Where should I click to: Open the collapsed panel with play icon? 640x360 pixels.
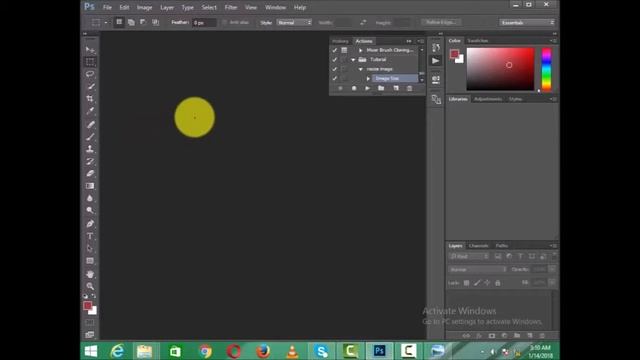click(x=436, y=61)
